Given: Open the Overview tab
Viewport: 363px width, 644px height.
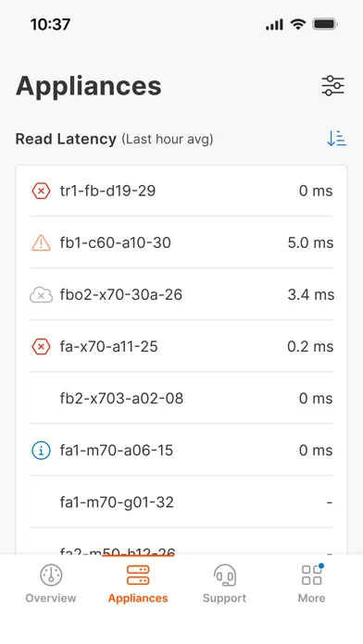Looking at the screenshot, I should (x=51, y=583).
